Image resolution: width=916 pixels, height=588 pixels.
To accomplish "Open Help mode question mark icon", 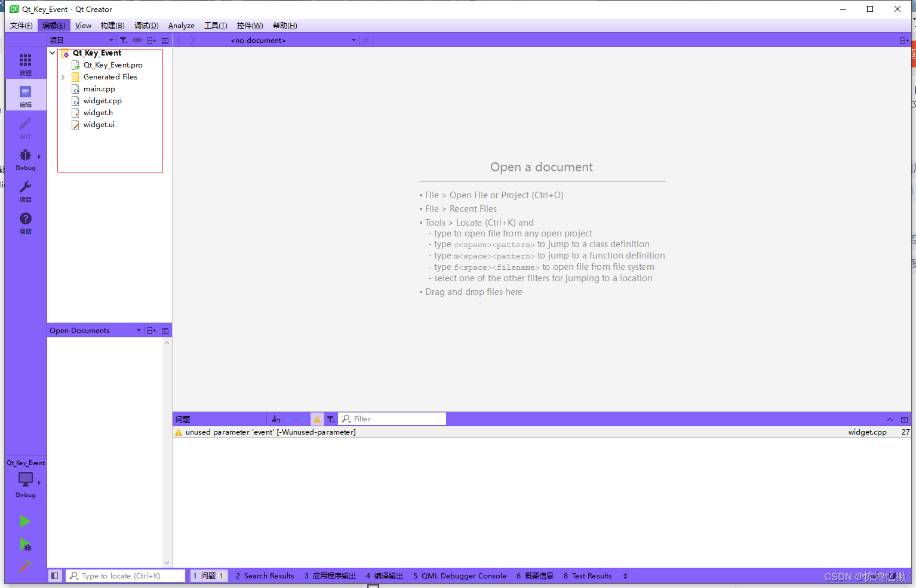I will [x=25, y=222].
